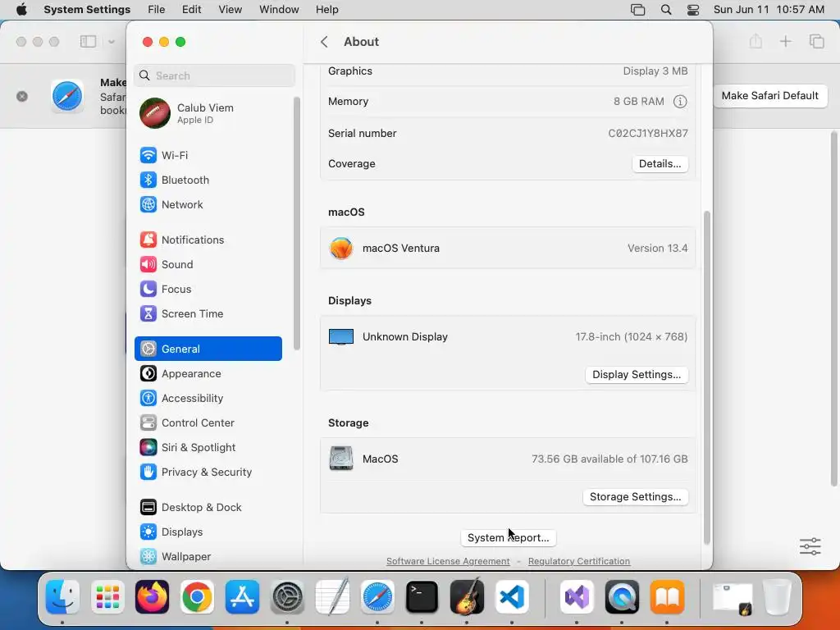
Task: Open the System Report
Action: [509, 538]
